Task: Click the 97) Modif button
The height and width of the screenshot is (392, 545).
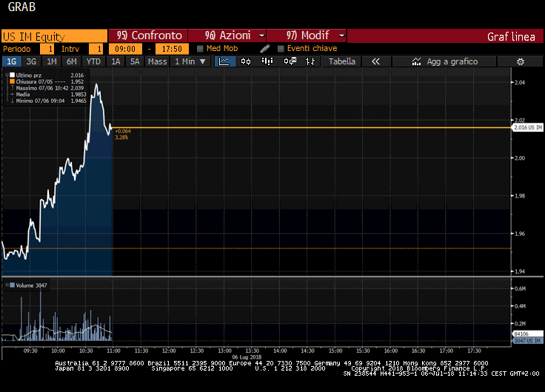Action: 307,36
